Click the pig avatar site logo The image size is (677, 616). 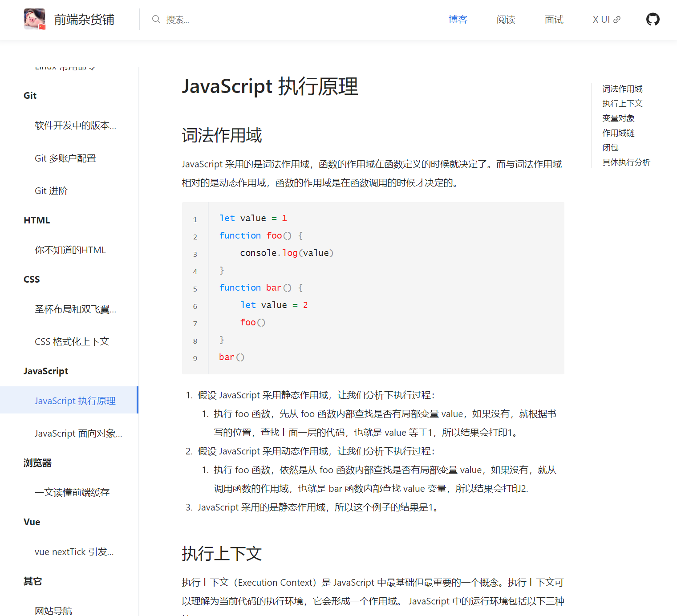click(x=35, y=19)
